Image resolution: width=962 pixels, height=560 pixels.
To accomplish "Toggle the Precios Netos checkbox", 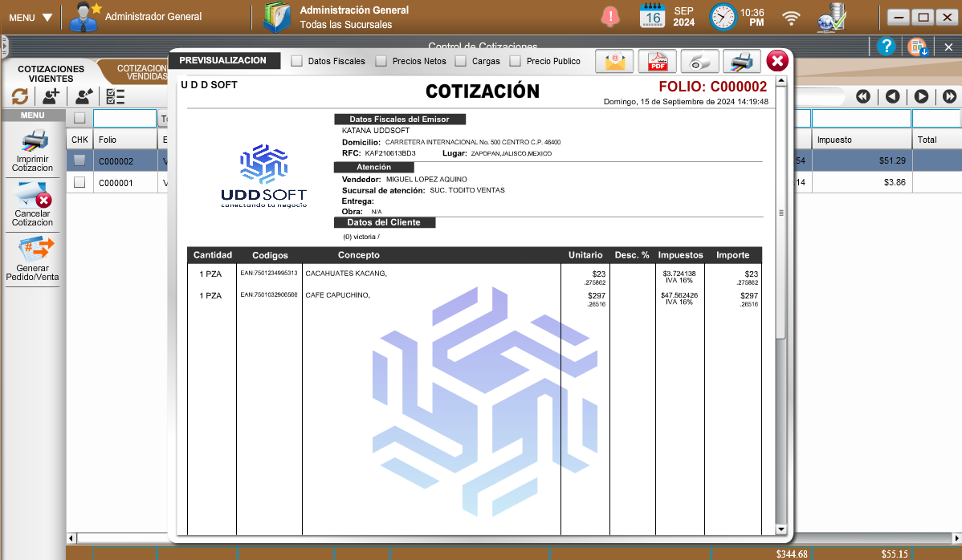I will pyautogui.click(x=381, y=61).
